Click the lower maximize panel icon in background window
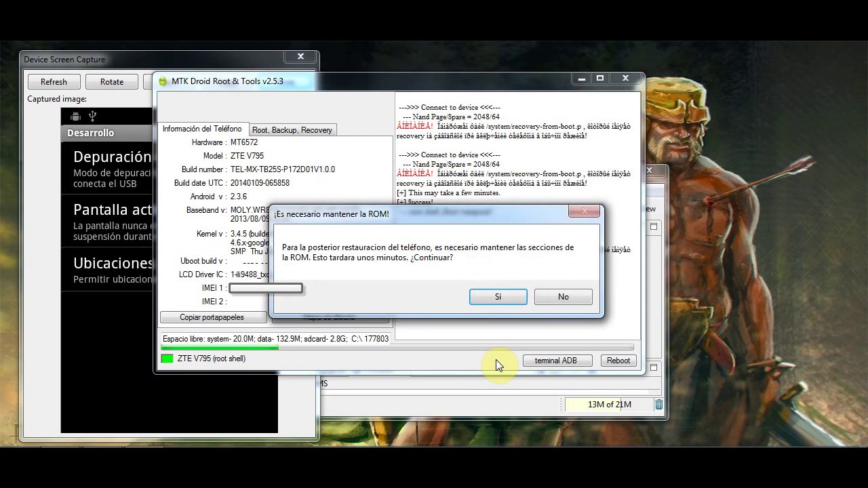This screenshot has height=488, width=868. pyautogui.click(x=654, y=367)
